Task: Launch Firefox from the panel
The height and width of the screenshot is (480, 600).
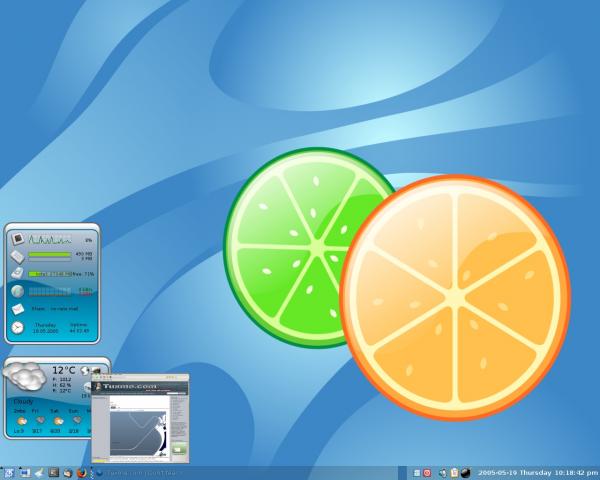Action: [x=82, y=471]
